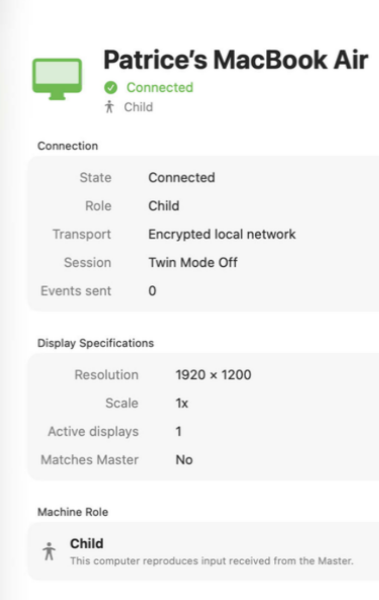Click the Role value Child
Image resolution: width=379 pixels, height=600 pixels.
click(x=163, y=206)
